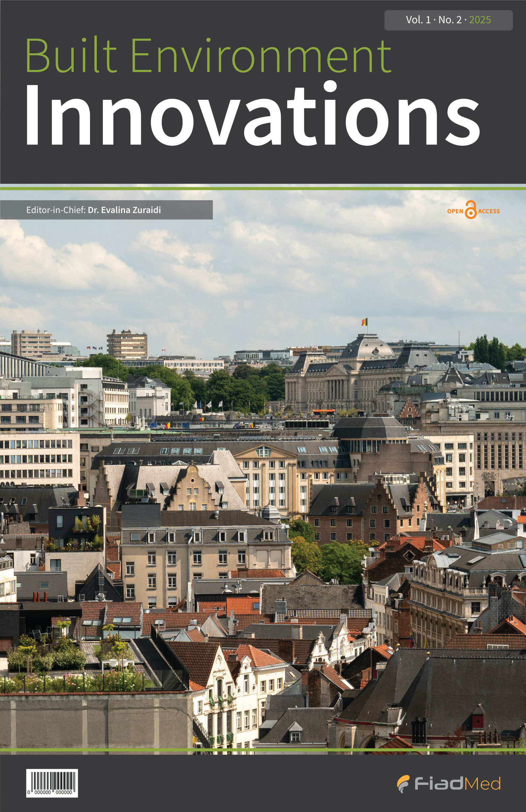Click the 'Vol. 1 · No. 2 · 2025' badge
Screen dimensions: 526x812
448,20
